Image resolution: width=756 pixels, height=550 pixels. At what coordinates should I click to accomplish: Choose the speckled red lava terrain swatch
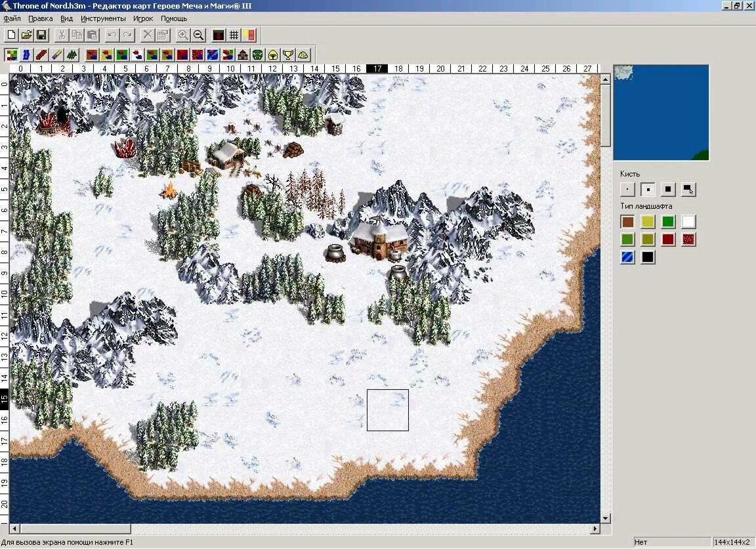coord(688,239)
